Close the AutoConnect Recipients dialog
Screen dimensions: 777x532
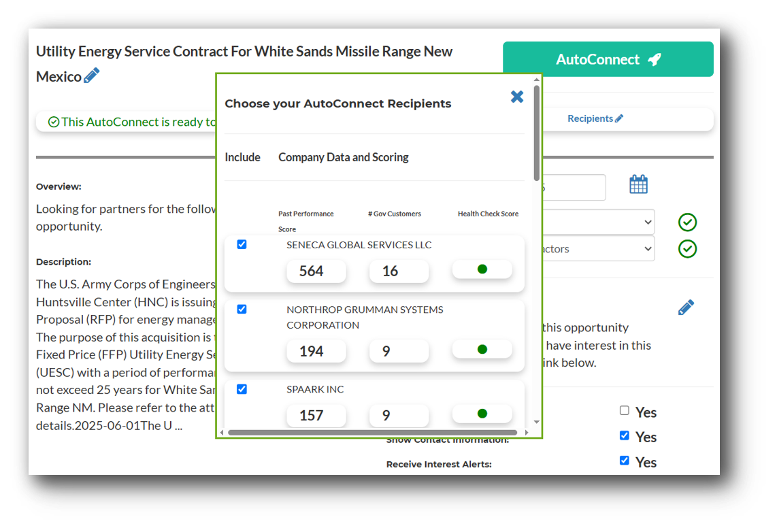coord(517,97)
